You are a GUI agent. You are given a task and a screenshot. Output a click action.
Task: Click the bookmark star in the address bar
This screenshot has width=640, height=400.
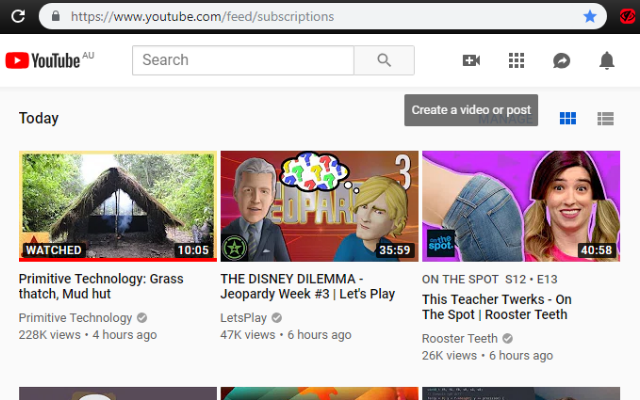click(590, 16)
